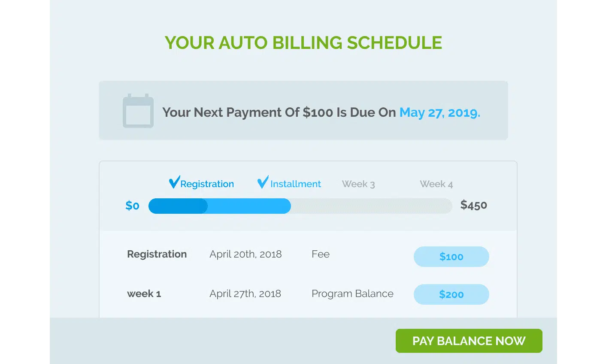Image resolution: width=606 pixels, height=364 pixels.
Task: Click the April 27th, 2018 date
Action: (245, 294)
